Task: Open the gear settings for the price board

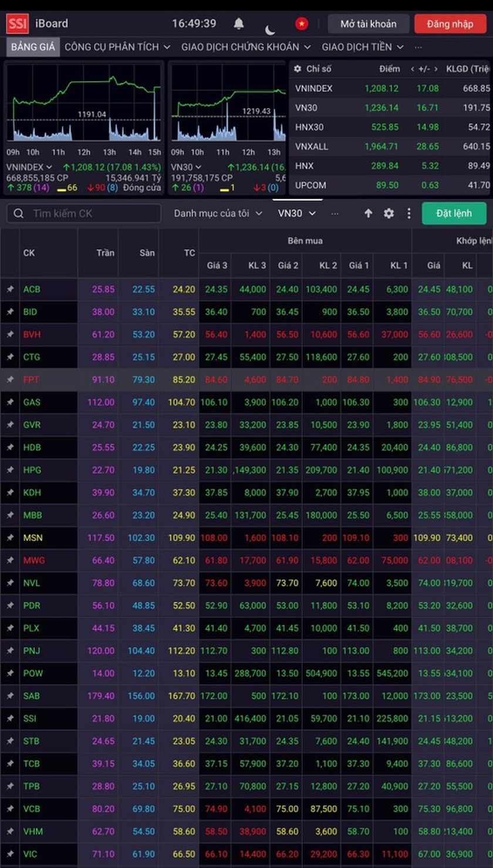Action: point(388,213)
